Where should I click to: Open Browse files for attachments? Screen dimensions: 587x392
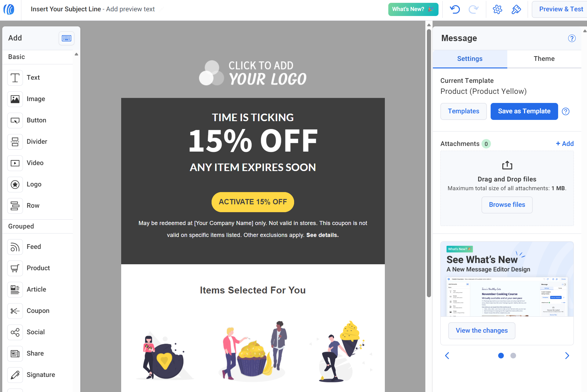507,205
